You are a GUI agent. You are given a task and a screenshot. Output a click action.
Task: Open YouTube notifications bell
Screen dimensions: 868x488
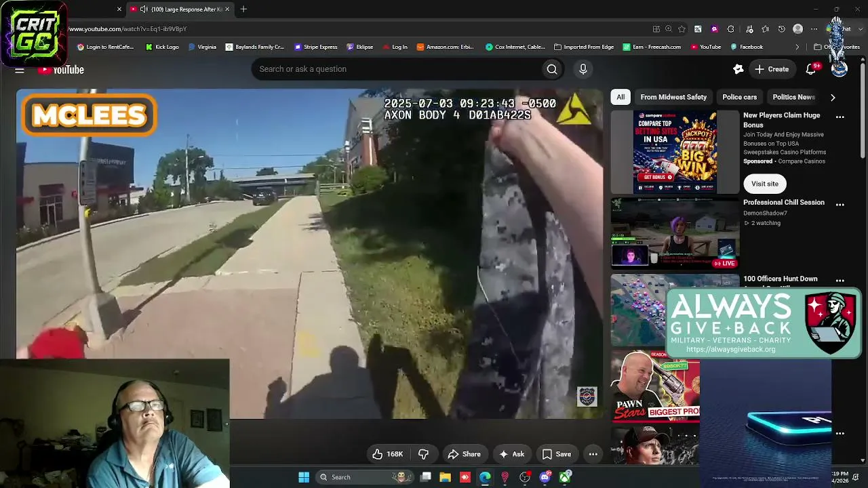point(811,69)
